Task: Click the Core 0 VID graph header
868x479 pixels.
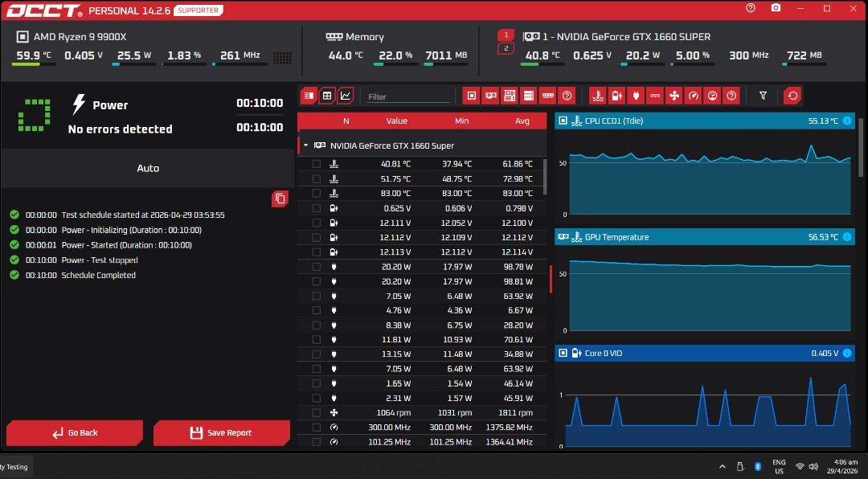Action: tap(705, 354)
